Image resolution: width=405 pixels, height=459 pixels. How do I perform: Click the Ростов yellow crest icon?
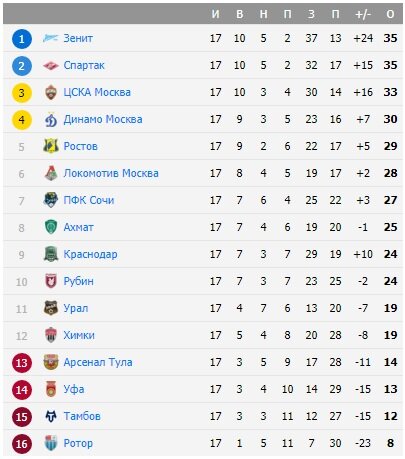51,146
